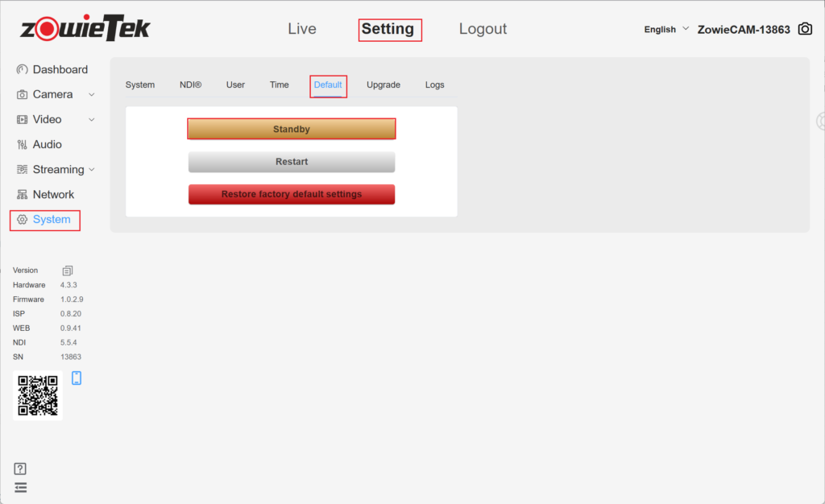
Task: Click the QR code image
Action: 38,395
